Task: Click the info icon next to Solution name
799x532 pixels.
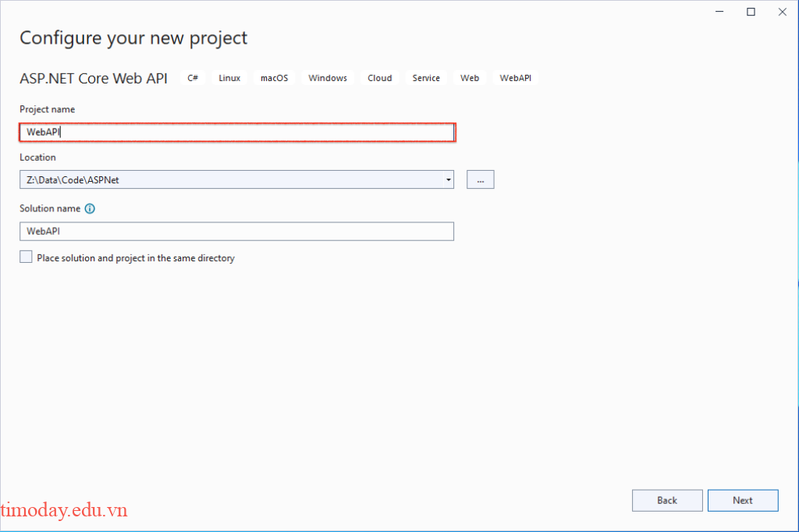Action: (90, 208)
